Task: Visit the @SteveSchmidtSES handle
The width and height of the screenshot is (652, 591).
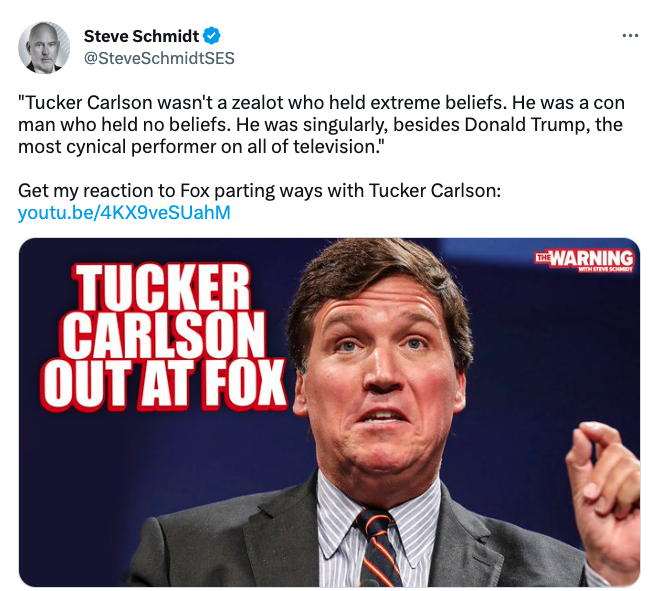Action: point(159,58)
